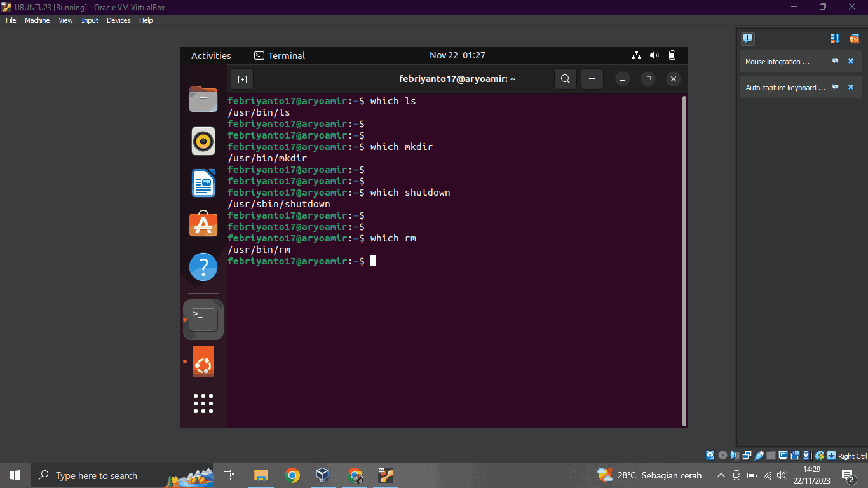Toggle the notification center speech-bubble icon

[x=748, y=38]
